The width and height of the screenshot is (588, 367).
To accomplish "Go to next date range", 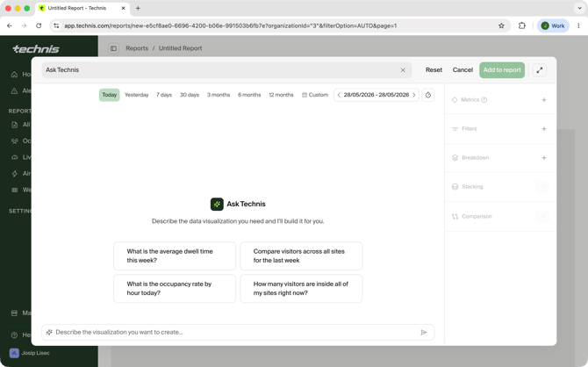I will click(414, 95).
